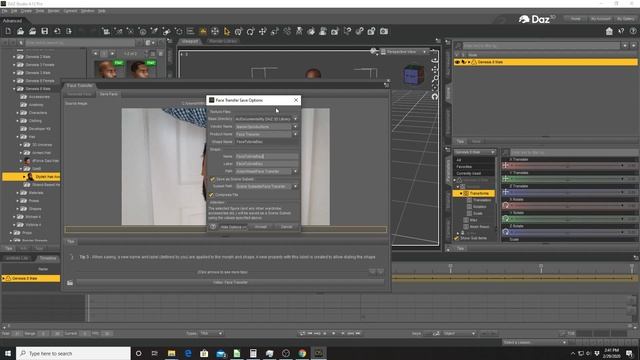Expand Genesis 3 Female content folder
640x360 pixels.
pyautogui.click(x=14, y=64)
